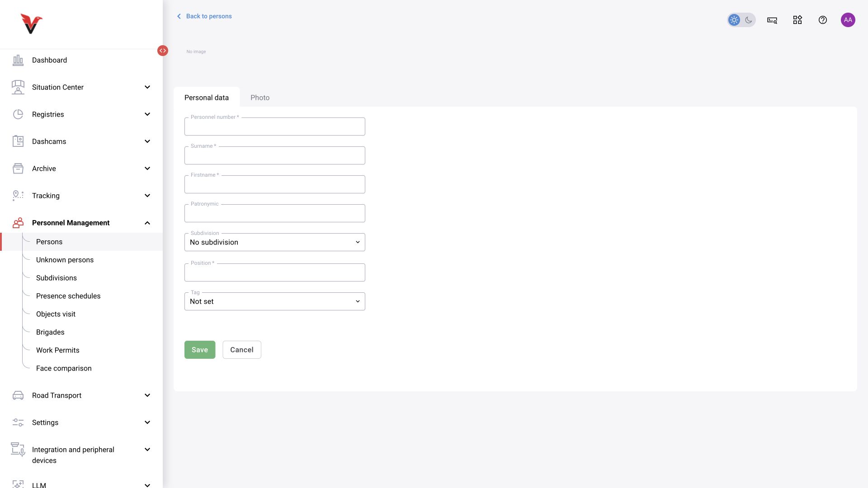Select the Personal data tab
The height and width of the screenshot is (488, 868).
[x=207, y=98]
